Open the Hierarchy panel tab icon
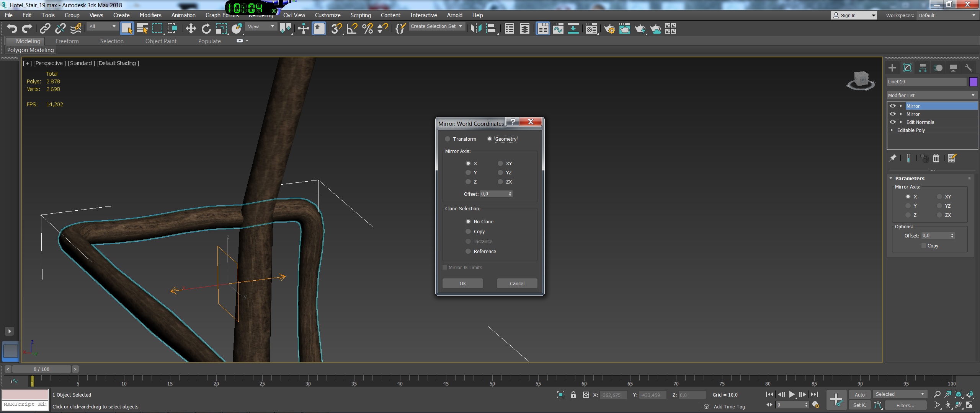The image size is (980, 413). 923,68
